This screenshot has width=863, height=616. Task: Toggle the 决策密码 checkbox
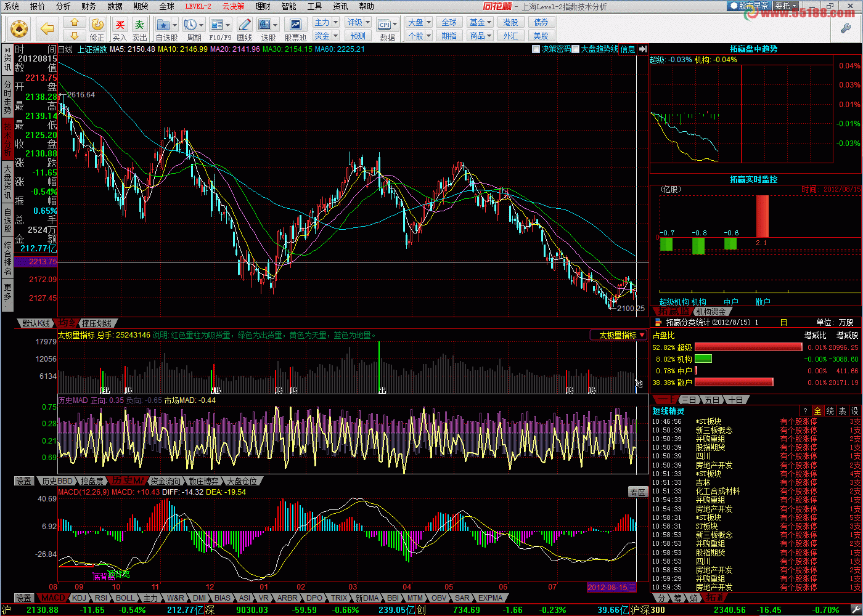(x=536, y=49)
